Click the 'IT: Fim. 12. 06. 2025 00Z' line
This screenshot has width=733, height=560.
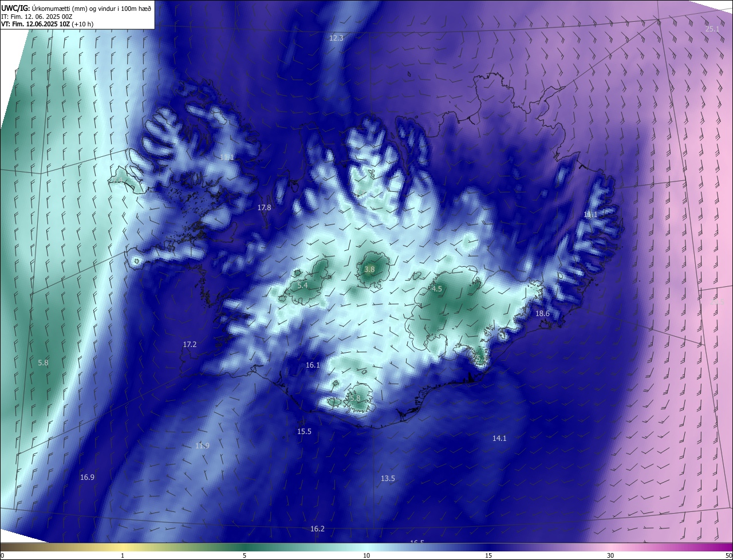point(37,16)
